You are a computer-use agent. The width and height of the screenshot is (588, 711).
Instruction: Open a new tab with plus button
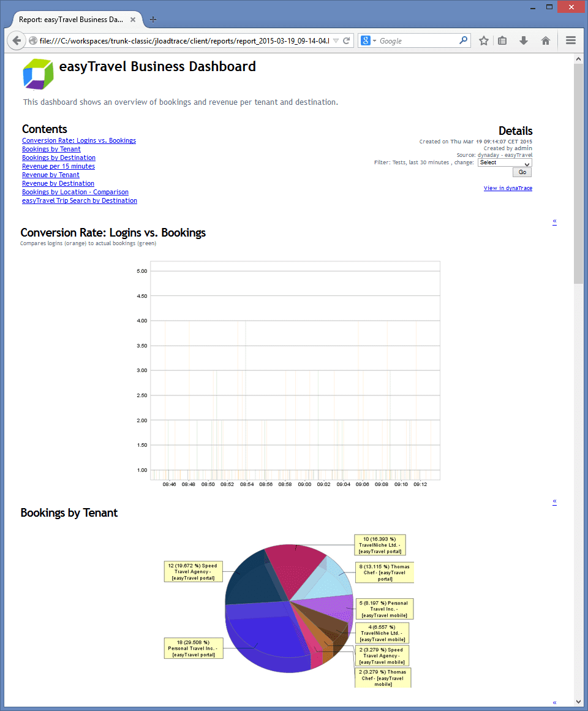[x=153, y=20]
